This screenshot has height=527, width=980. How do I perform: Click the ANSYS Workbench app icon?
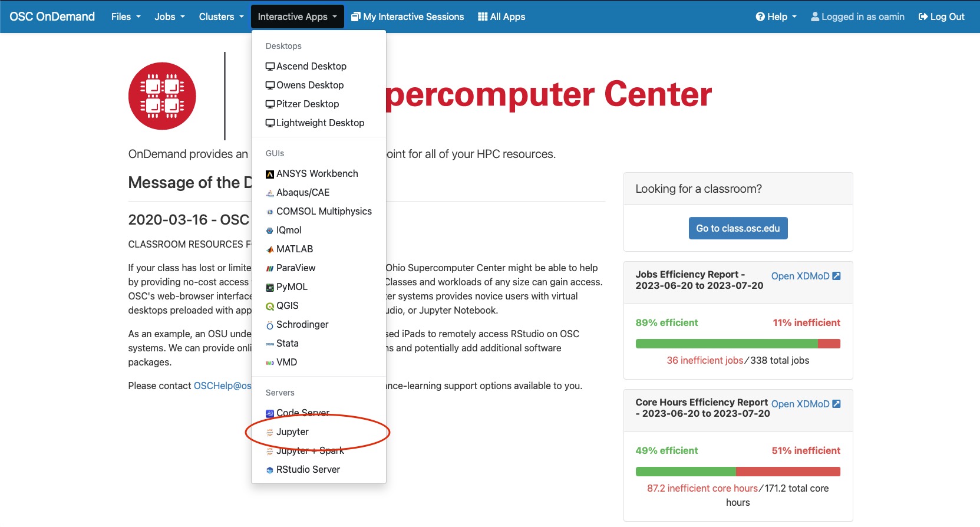[x=270, y=174]
